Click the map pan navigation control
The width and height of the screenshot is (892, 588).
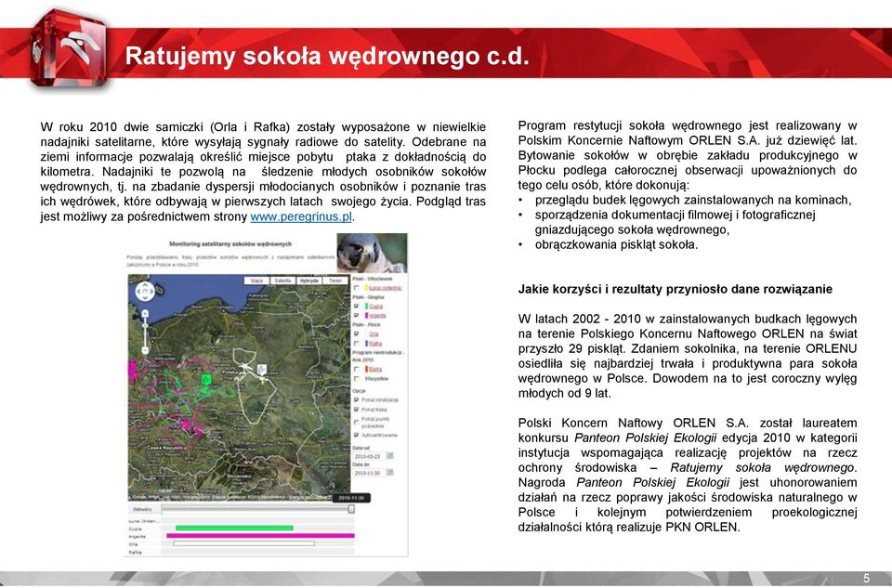(145, 292)
